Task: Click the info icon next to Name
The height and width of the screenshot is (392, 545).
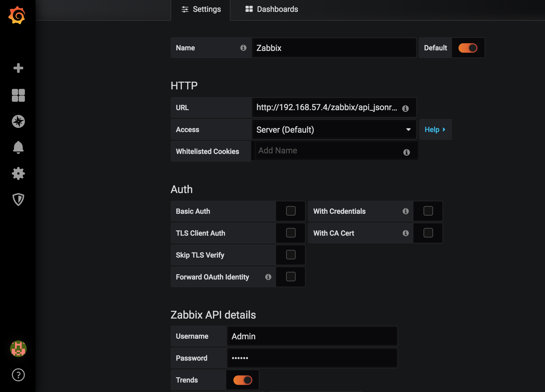Action: click(x=243, y=48)
